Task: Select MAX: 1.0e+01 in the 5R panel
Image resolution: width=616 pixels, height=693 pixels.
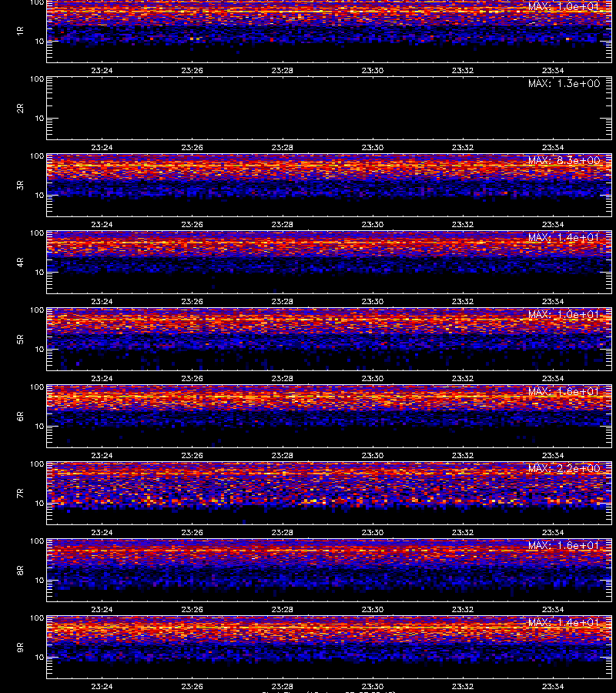Action: click(x=564, y=314)
